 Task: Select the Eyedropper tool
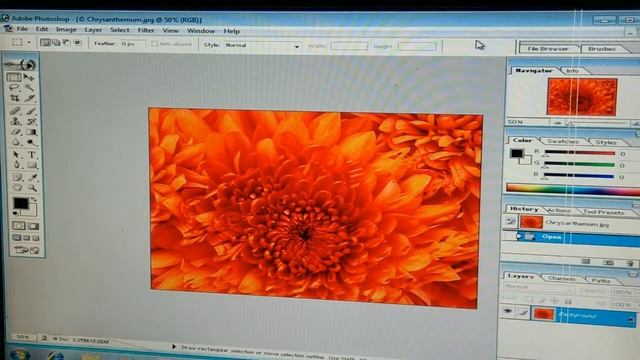(x=33, y=177)
